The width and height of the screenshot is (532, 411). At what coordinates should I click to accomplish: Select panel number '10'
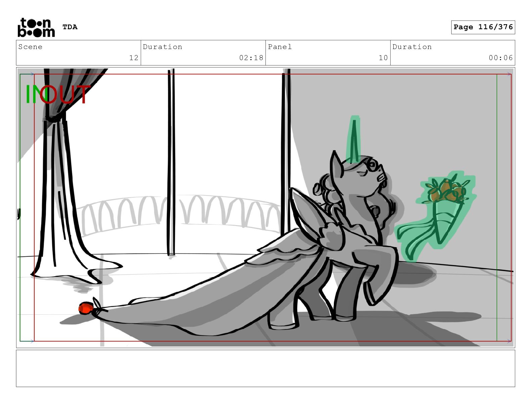383,58
